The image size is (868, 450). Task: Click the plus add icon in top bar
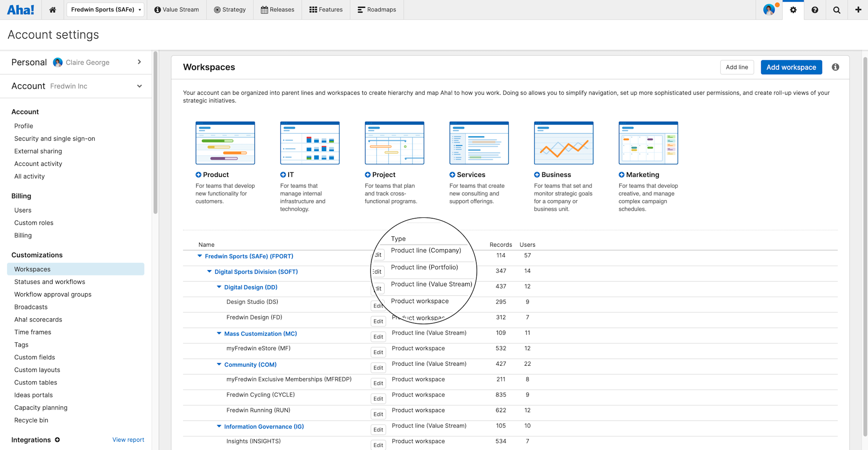tap(858, 10)
